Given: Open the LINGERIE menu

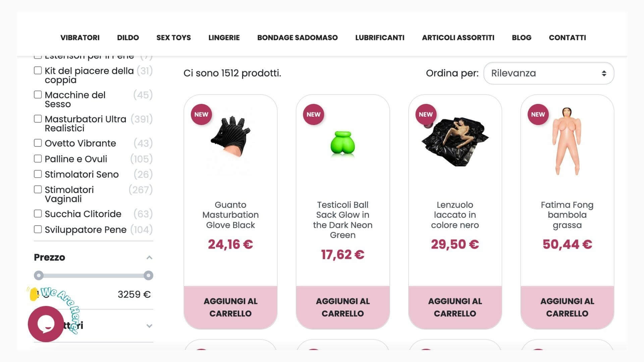Looking at the screenshot, I should pos(224,38).
